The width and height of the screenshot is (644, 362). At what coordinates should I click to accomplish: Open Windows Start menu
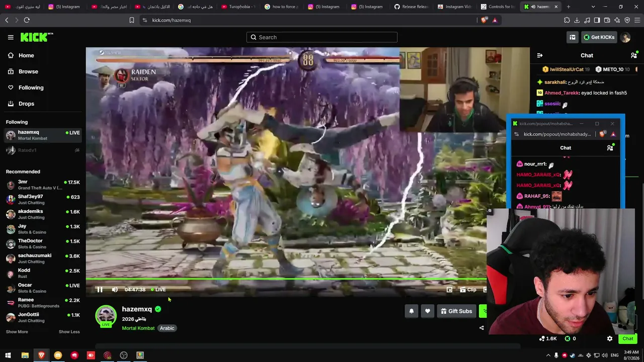click(8, 355)
